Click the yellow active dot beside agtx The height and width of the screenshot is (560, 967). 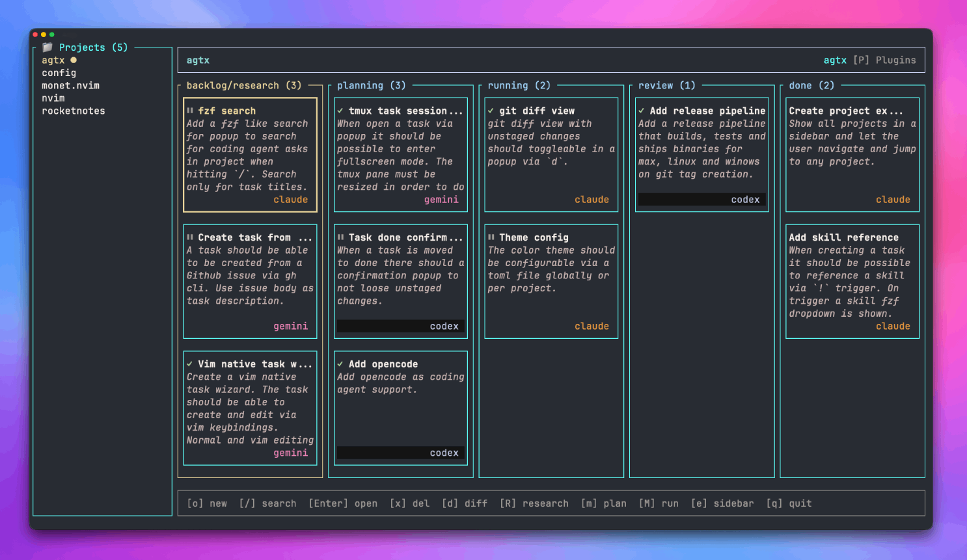coord(74,60)
